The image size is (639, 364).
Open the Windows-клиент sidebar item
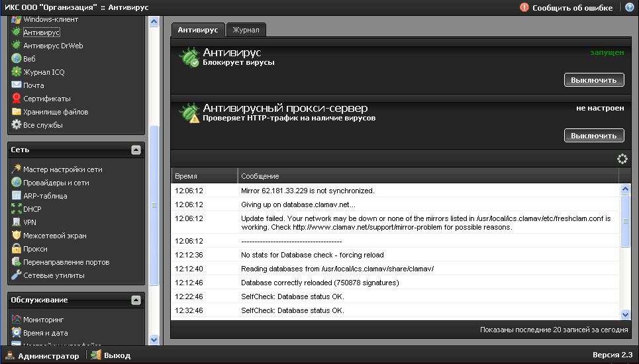click(x=50, y=19)
